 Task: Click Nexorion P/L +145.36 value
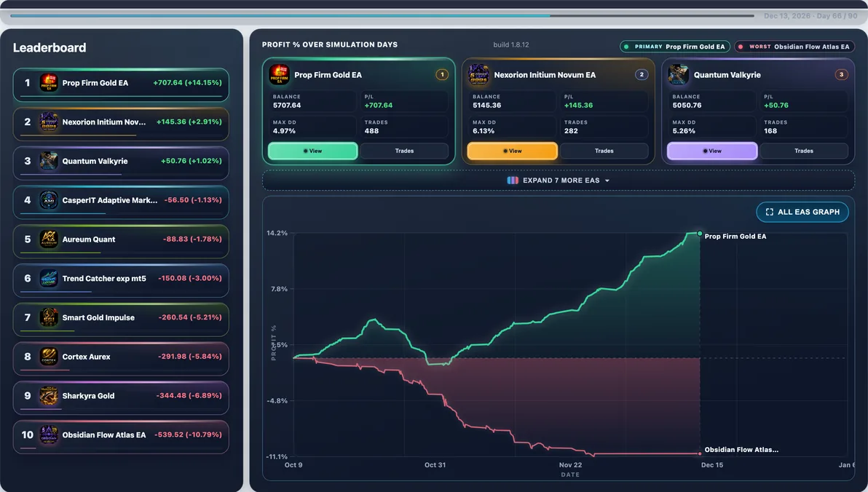[x=578, y=105]
